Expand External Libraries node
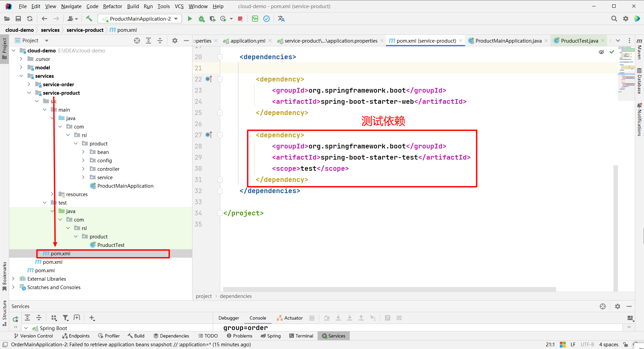 click(x=14, y=279)
